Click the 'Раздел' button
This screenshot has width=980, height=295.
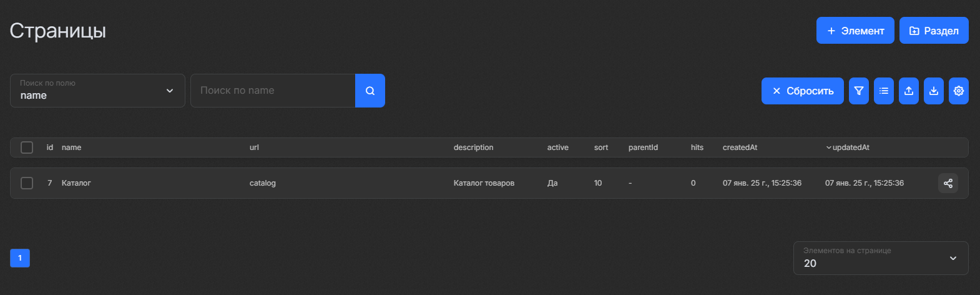pos(933,31)
